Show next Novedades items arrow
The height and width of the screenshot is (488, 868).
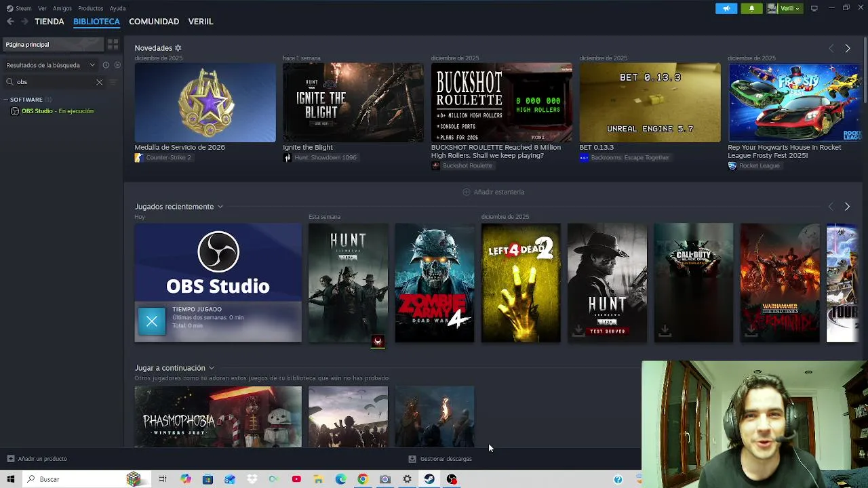click(x=847, y=49)
